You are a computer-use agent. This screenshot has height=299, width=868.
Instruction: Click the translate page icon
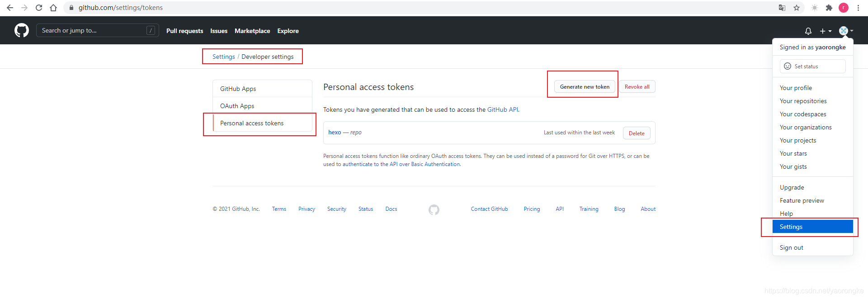[782, 8]
